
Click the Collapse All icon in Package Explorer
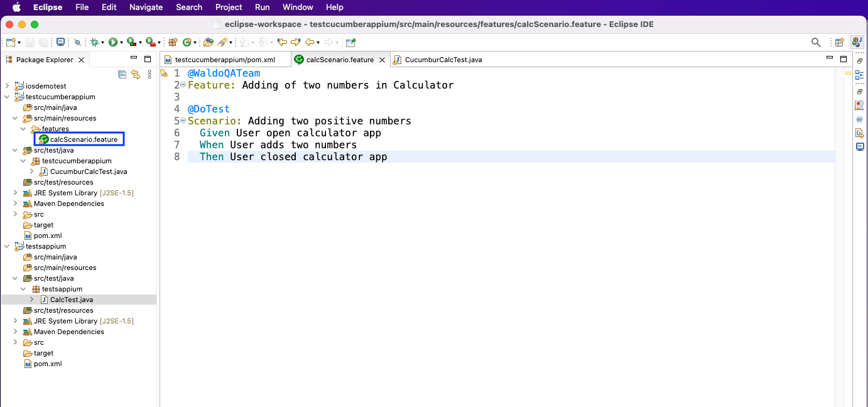[122, 74]
